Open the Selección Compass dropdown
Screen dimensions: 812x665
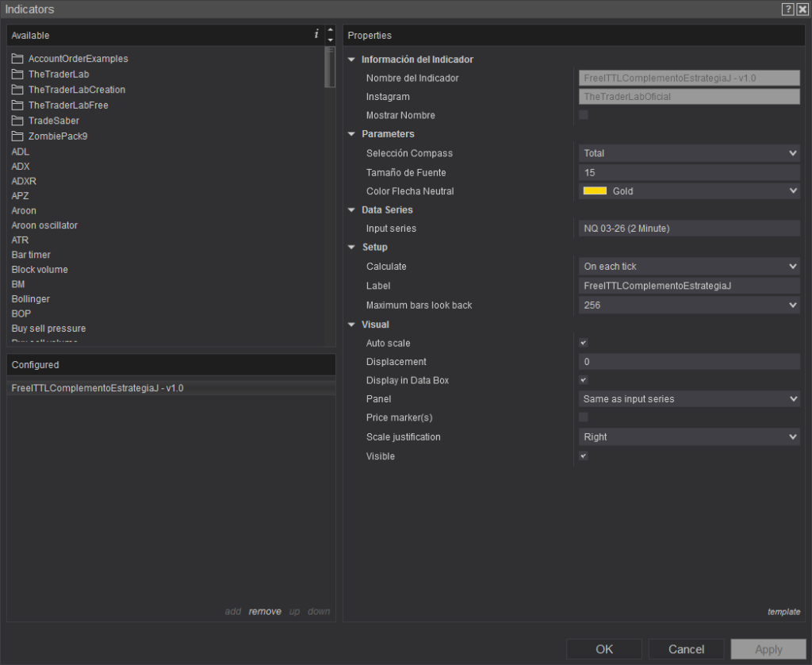(x=688, y=153)
